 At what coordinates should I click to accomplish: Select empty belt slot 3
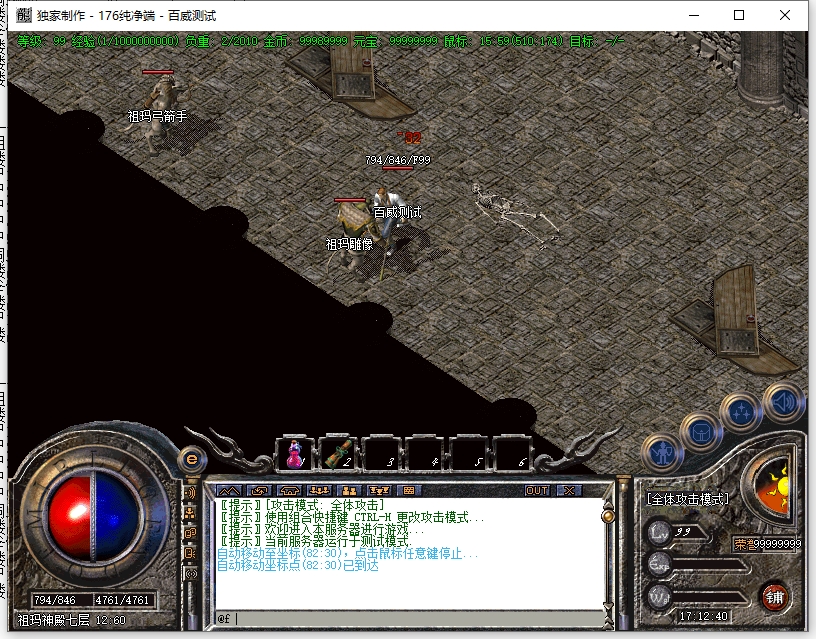[x=382, y=454]
